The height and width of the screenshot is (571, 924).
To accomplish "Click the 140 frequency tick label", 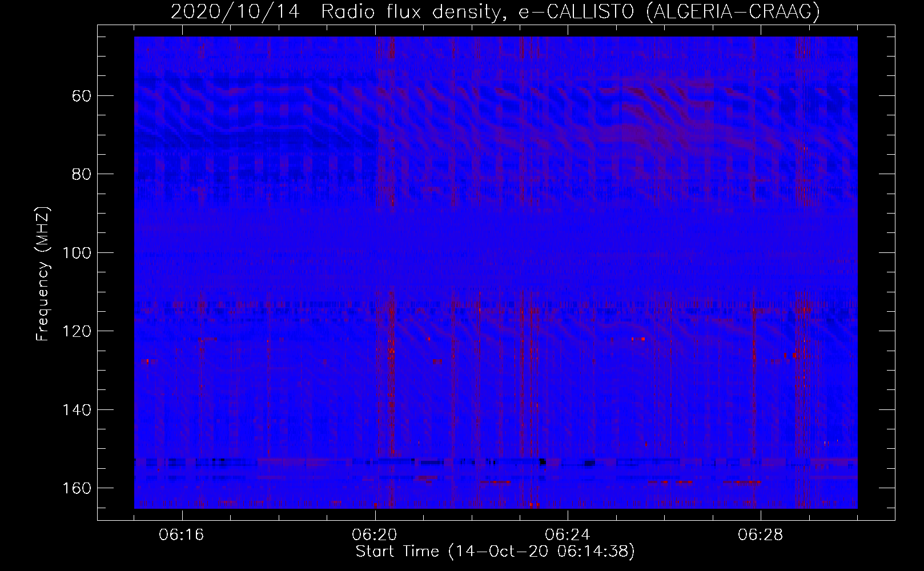I will [x=77, y=410].
